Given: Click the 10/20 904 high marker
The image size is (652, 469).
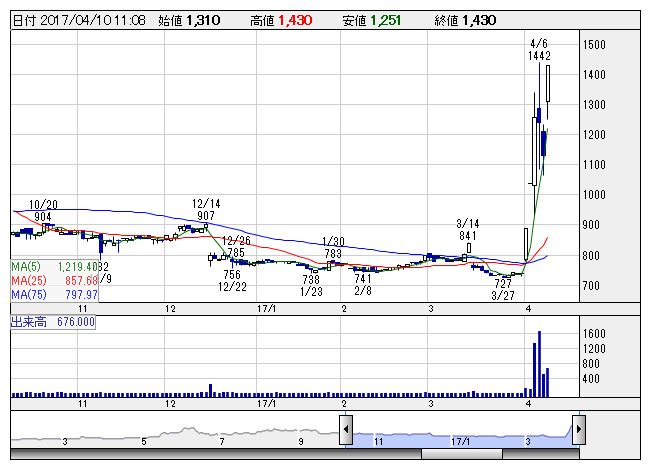Looking at the screenshot, I should (x=43, y=210).
